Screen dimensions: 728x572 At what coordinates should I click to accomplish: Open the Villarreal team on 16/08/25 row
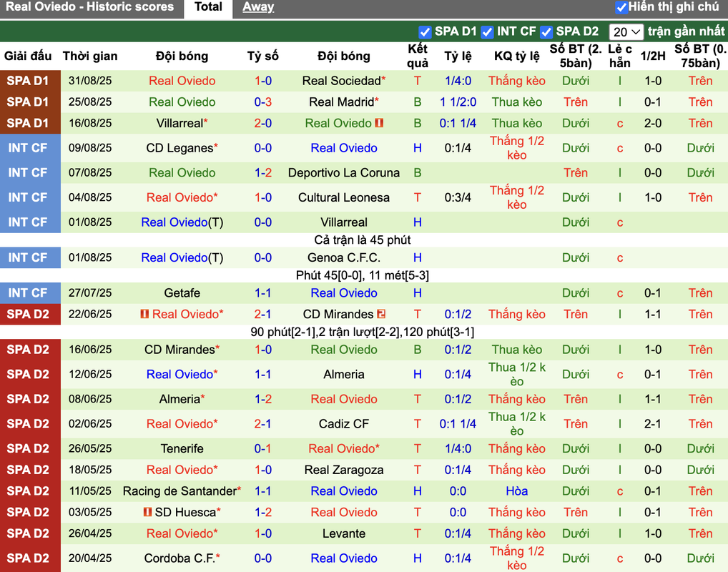coord(179,124)
